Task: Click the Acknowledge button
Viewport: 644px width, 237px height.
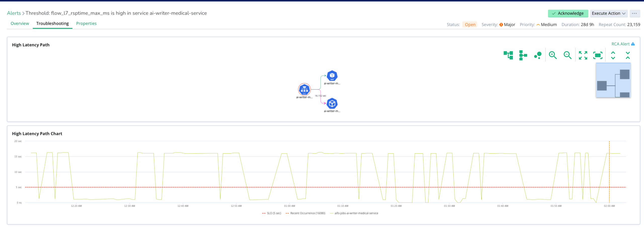Action: coord(568,13)
